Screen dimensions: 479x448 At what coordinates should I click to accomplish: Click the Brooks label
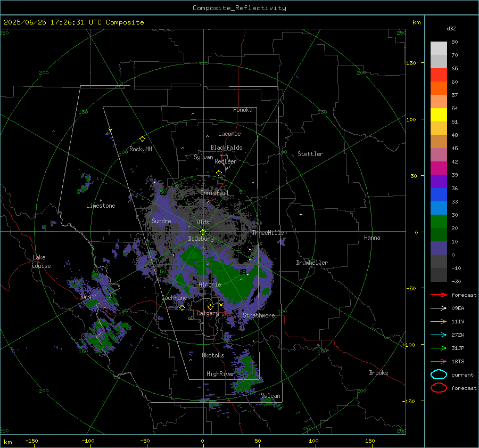click(x=378, y=373)
